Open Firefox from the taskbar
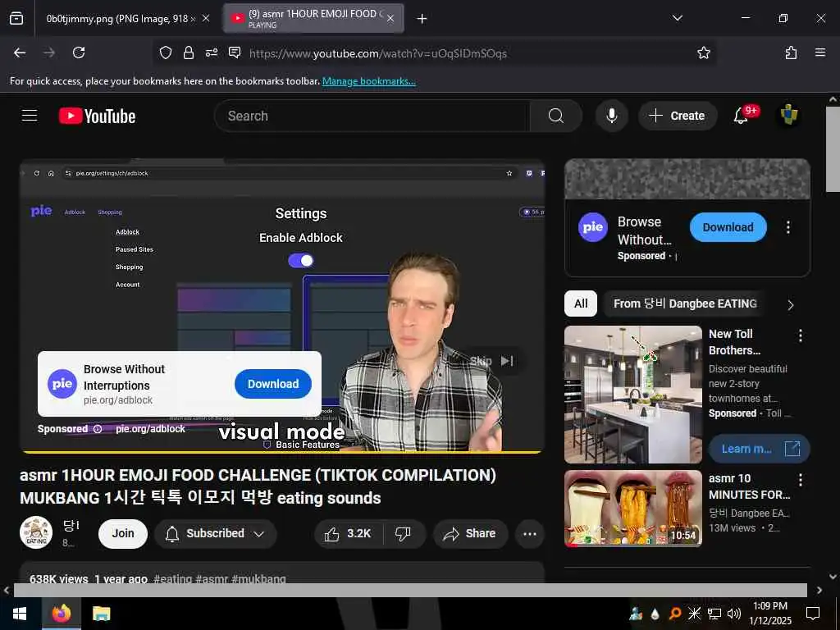The image size is (840, 630). tap(62, 614)
